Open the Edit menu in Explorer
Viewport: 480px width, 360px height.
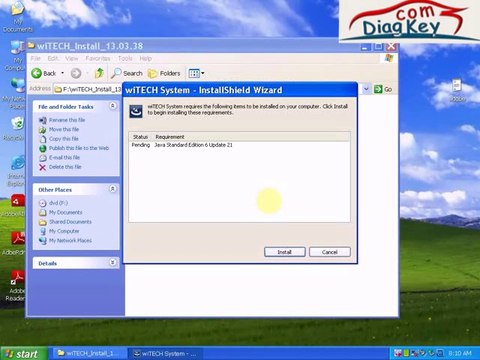click(53, 58)
